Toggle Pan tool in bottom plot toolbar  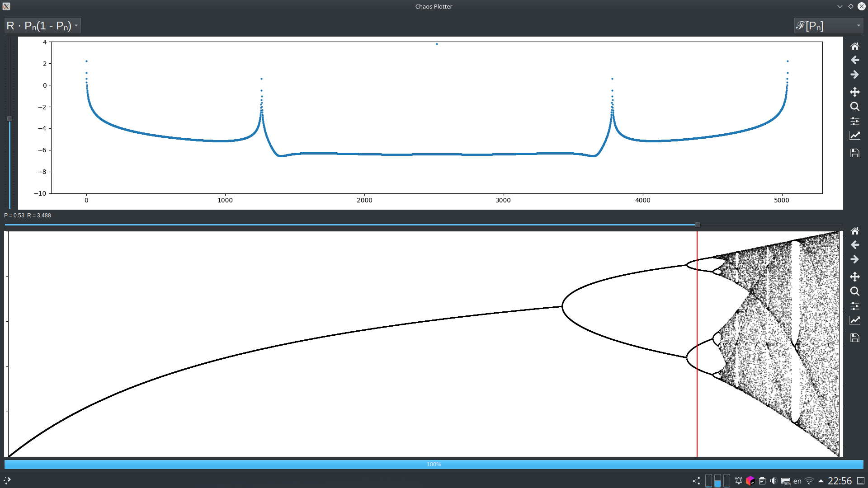coord(854,277)
